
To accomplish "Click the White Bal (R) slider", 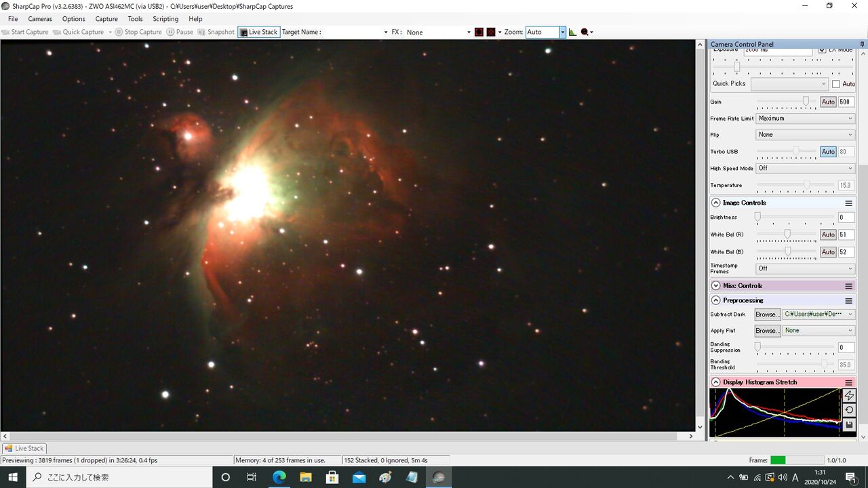I will tap(787, 235).
